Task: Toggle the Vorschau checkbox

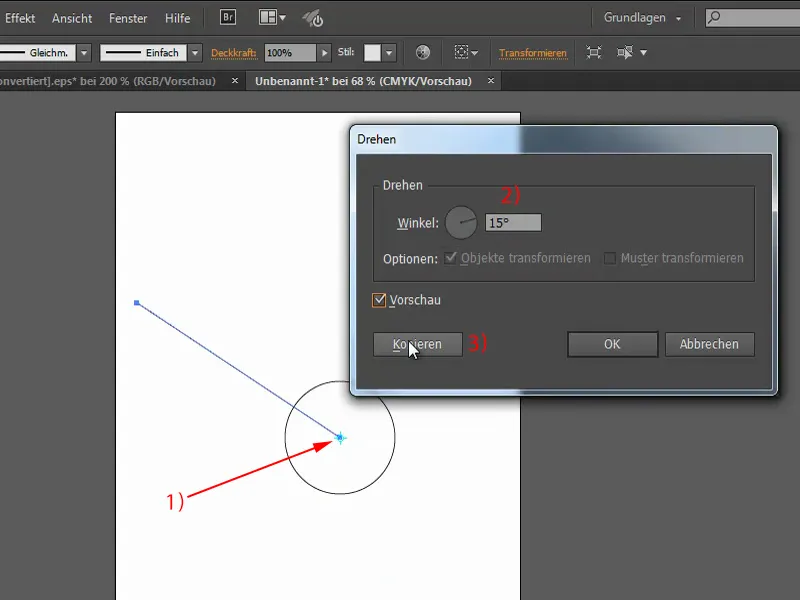Action: (x=379, y=300)
